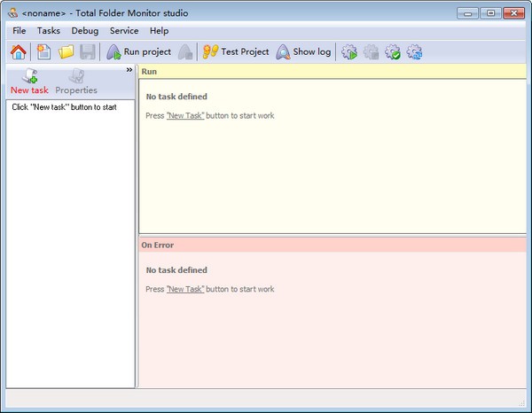Click the gear with green checkmark icon
The image size is (532, 413).
coord(393,52)
